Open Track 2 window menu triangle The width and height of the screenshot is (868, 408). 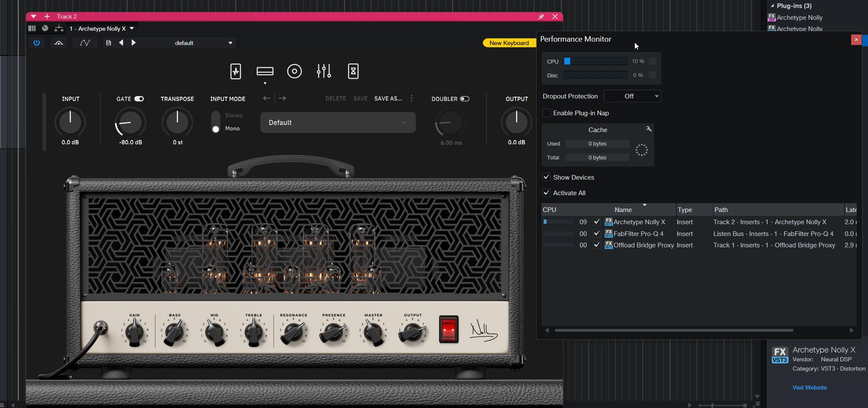[34, 16]
